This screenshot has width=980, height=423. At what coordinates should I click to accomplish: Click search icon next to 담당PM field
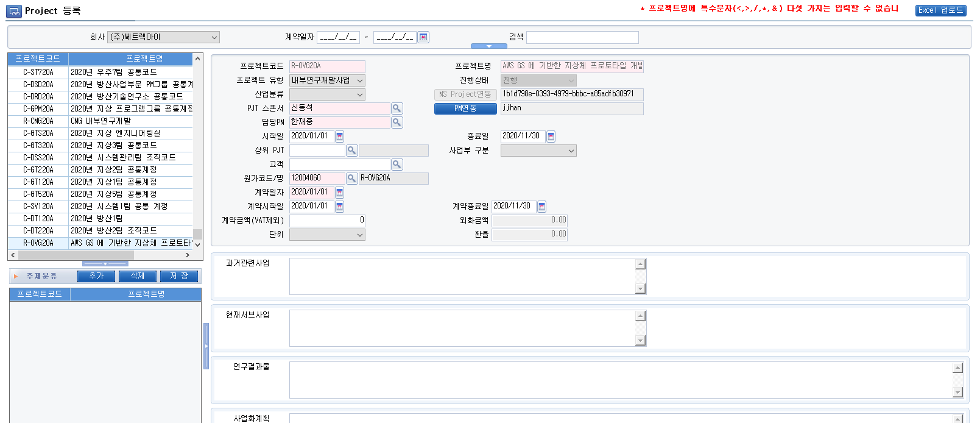(x=397, y=123)
